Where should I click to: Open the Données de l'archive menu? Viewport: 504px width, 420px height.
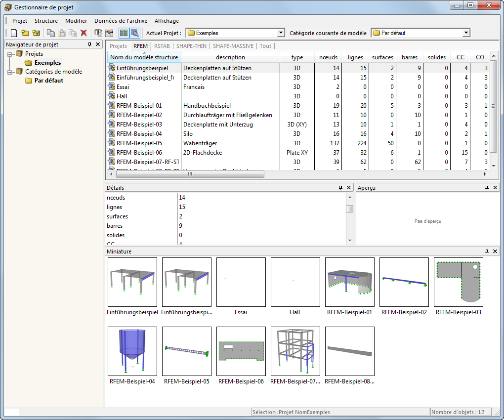click(121, 21)
